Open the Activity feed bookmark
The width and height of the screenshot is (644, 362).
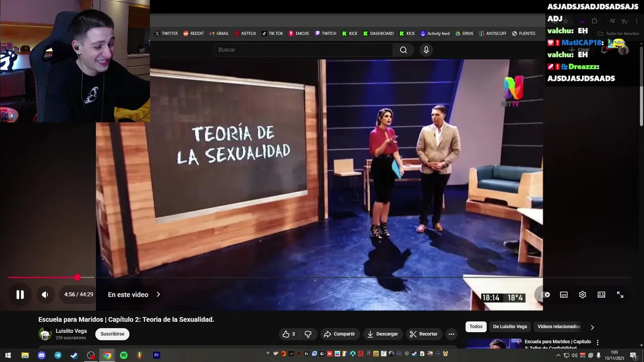(x=435, y=34)
